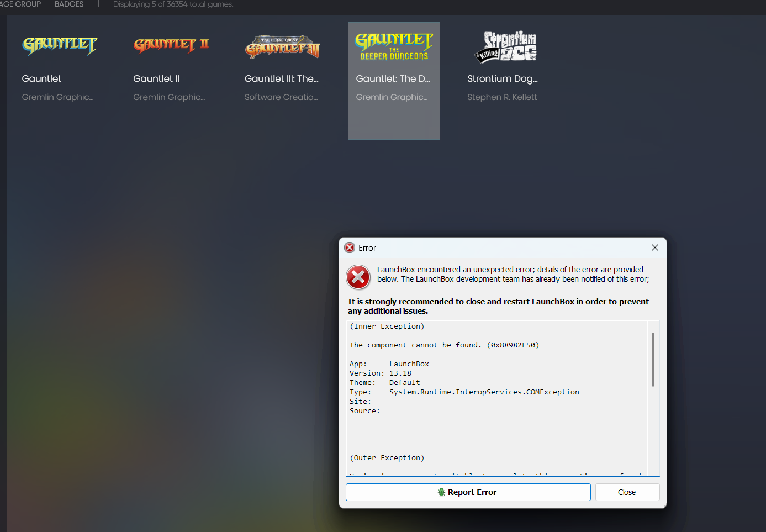Click the Error dialog title bar icon
Screen dimensions: 766x532
350,247
